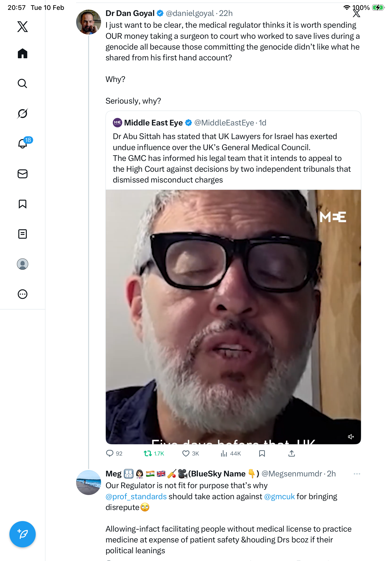Open Notifications bell with 18 badge
392x561 pixels.
23,144
